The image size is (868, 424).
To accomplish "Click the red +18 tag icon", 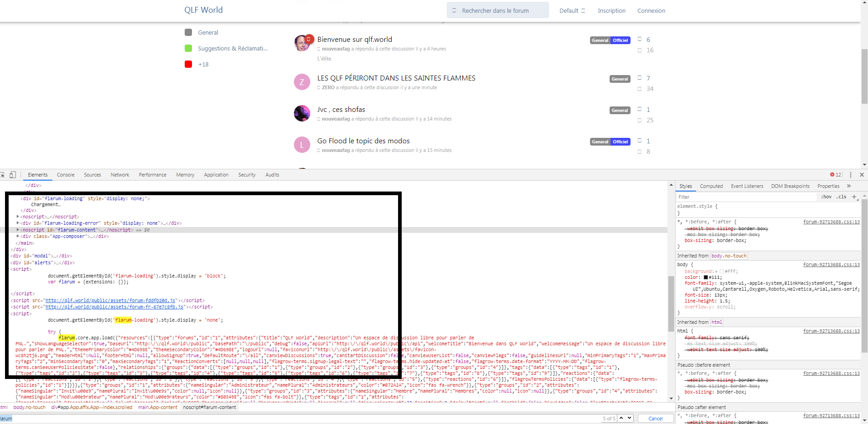I will pos(188,64).
